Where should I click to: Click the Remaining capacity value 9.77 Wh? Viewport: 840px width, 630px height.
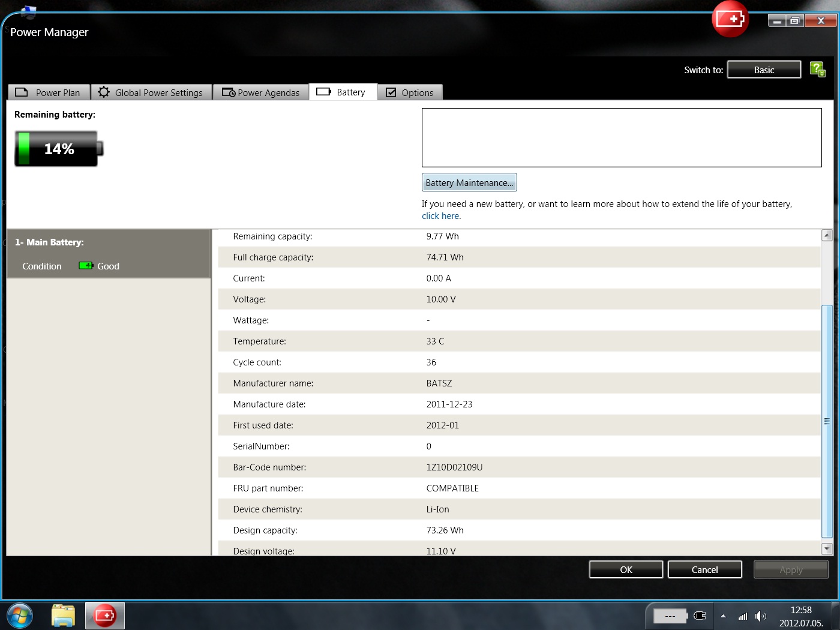(x=443, y=236)
